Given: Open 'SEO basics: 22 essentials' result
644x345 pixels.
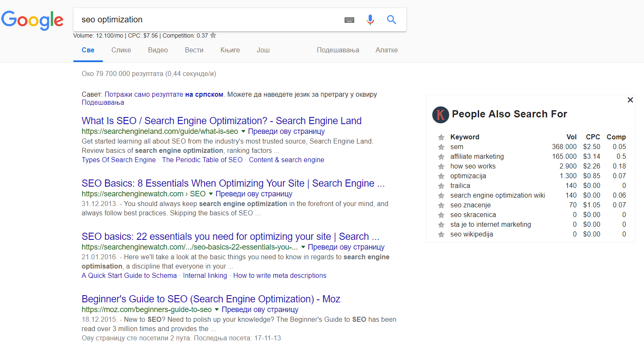Looking at the screenshot, I should (x=230, y=236).
